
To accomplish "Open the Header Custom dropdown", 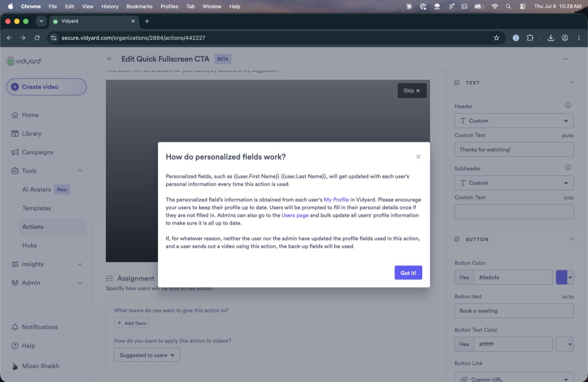I will click(x=514, y=121).
